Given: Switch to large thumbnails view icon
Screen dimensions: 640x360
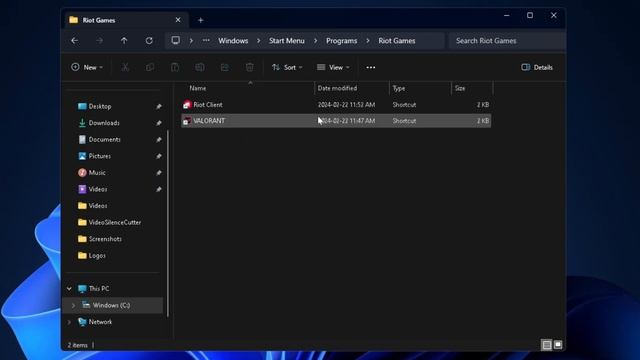Looking at the screenshot, I should tap(558, 345).
